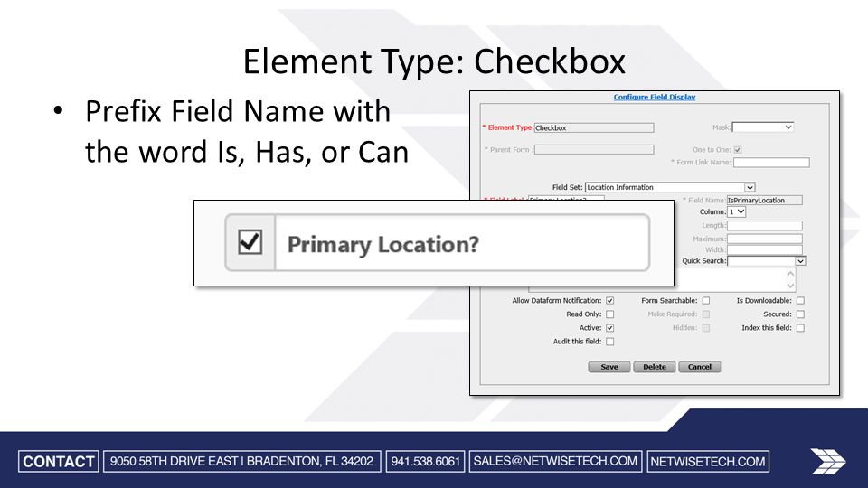Toggle the Active checkbox
The width and height of the screenshot is (868, 488).
coord(609,328)
